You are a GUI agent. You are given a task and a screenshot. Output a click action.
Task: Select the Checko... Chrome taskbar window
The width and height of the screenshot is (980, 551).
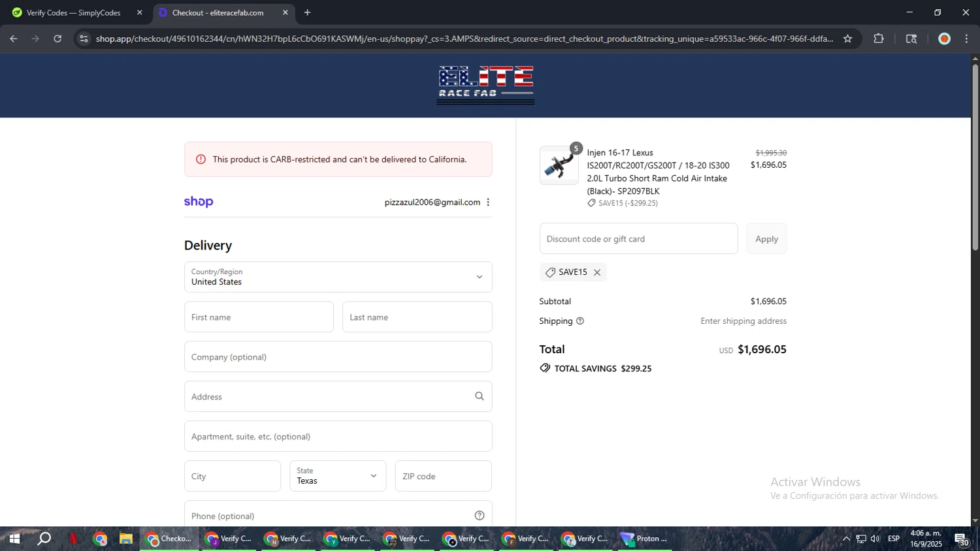coord(169,539)
